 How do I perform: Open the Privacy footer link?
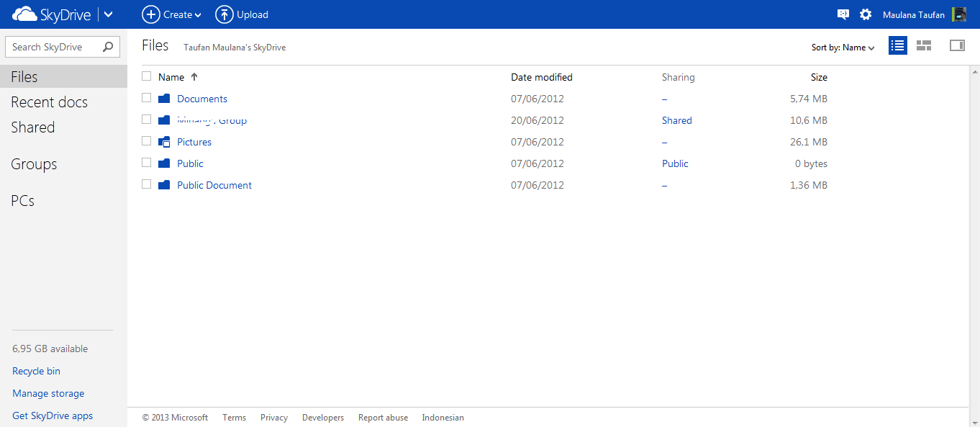click(x=274, y=418)
